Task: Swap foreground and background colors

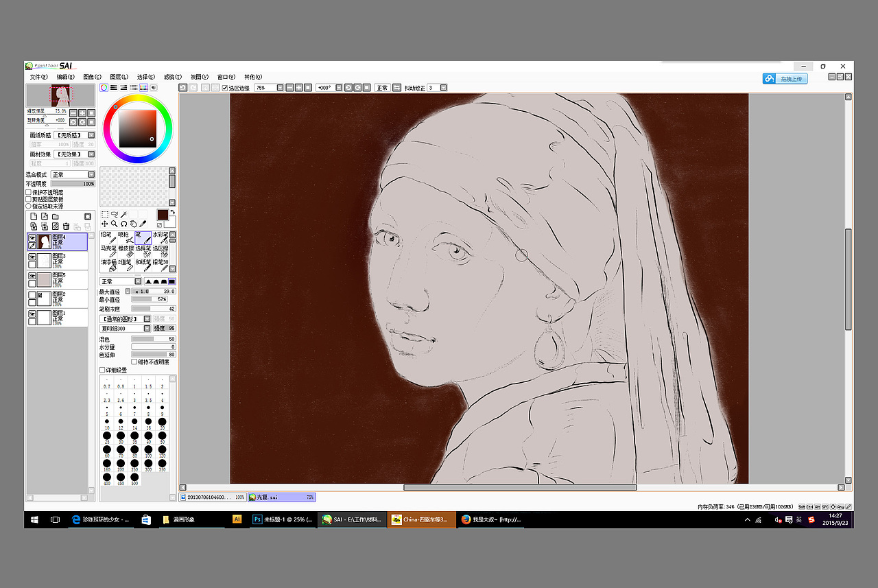Action: click(172, 213)
